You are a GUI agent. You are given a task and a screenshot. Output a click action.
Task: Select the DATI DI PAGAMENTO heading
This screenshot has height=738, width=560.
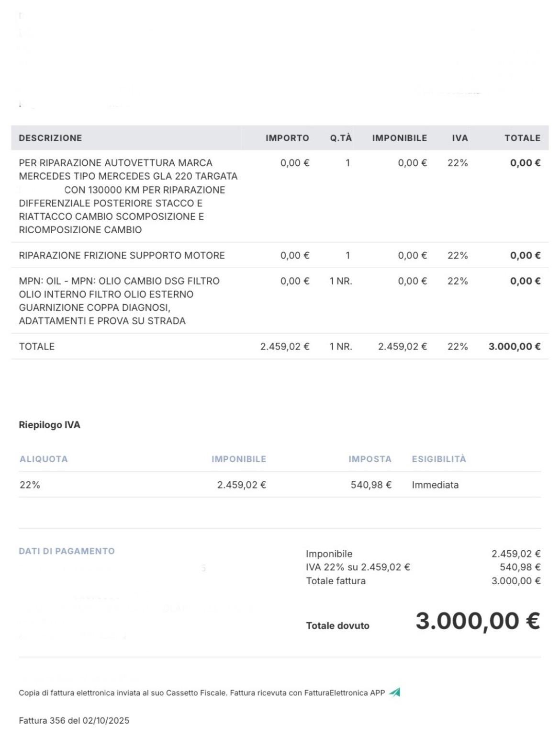(x=67, y=551)
